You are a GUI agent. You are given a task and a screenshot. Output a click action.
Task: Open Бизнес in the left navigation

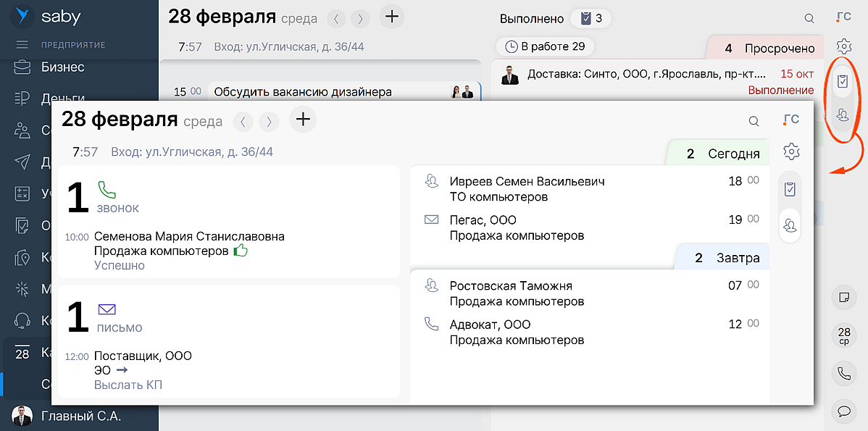(62, 67)
